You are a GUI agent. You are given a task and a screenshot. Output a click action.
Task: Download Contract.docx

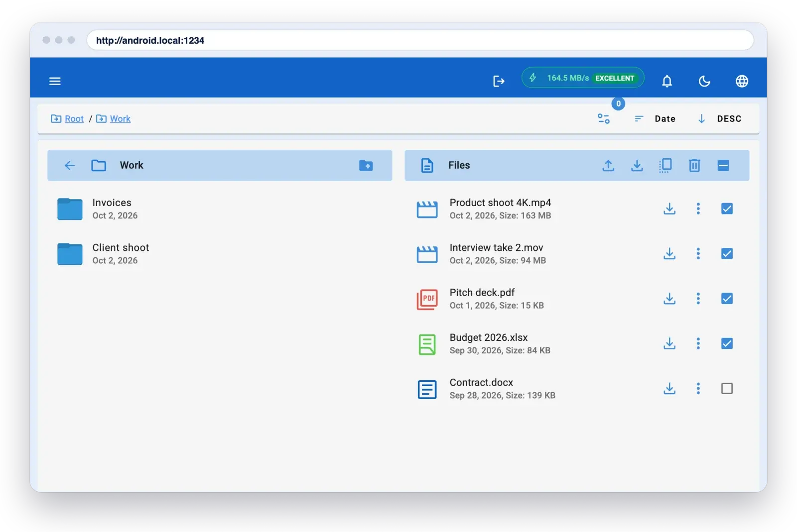click(669, 389)
